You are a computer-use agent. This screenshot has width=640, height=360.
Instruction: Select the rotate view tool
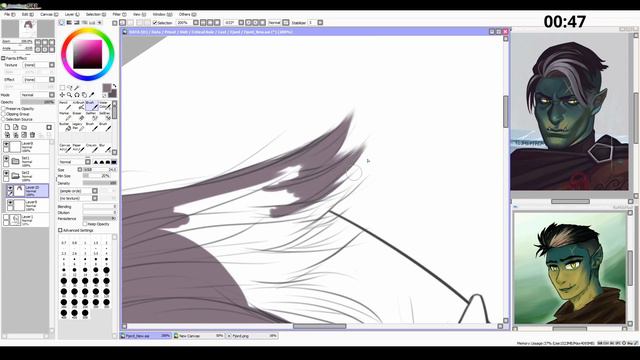pos(77,95)
